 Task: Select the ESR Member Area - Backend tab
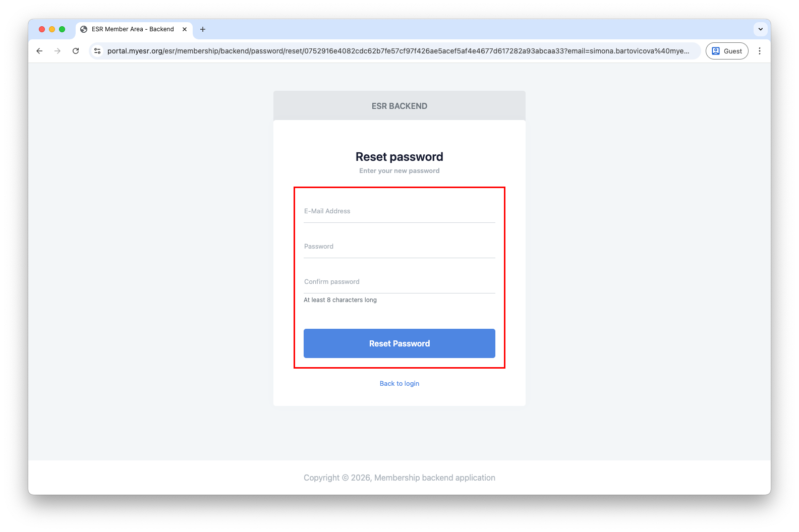point(133,29)
